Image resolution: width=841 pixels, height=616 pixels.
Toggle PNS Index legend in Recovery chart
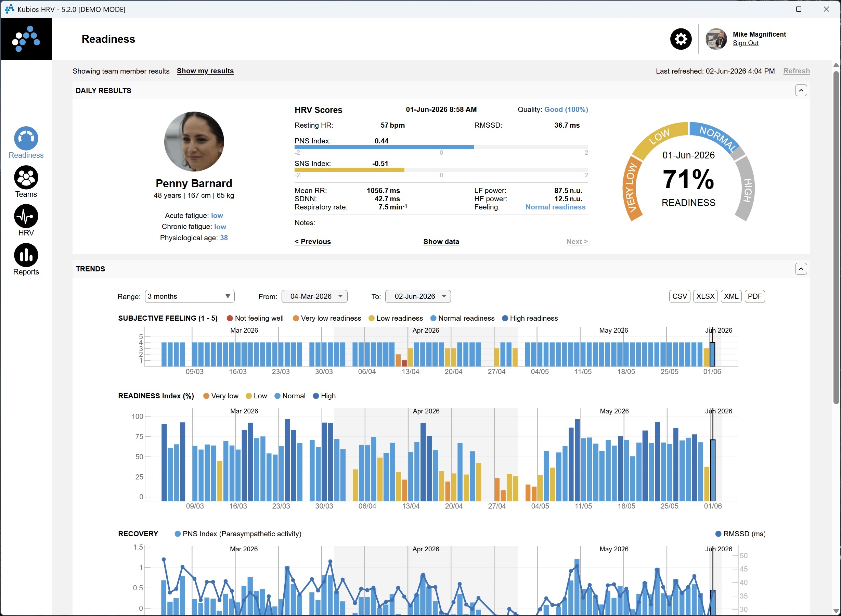tap(238, 534)
